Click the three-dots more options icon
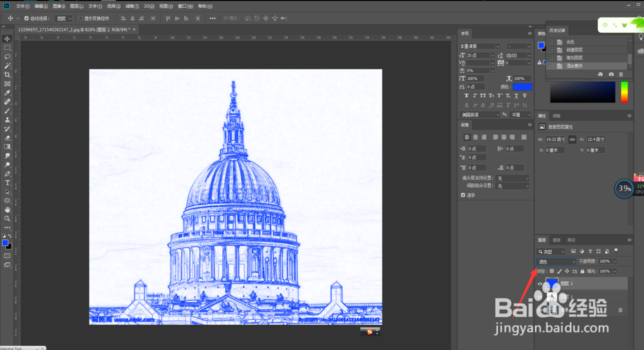 click(213, 18)
